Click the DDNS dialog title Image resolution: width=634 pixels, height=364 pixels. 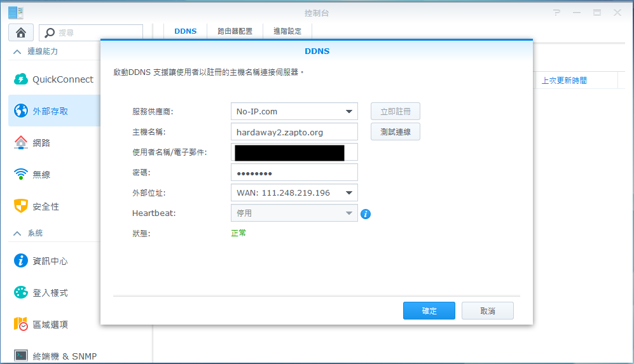[x=317, y=51]
